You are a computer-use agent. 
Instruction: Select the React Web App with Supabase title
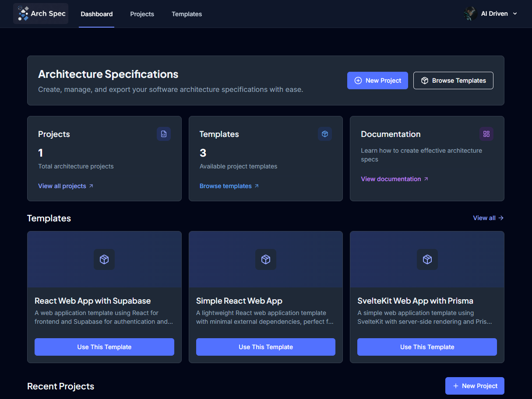93,301
